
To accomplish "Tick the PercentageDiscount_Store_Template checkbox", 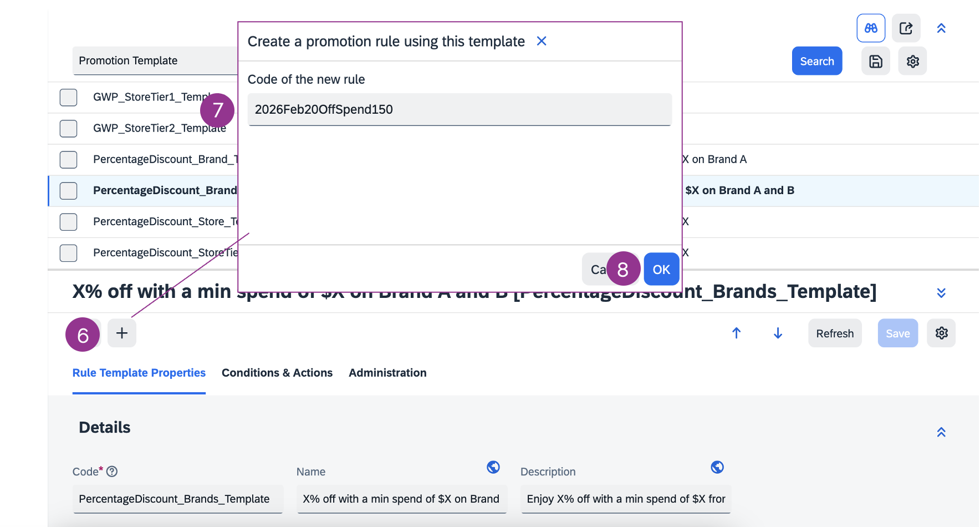I will [x=68, y=222].
